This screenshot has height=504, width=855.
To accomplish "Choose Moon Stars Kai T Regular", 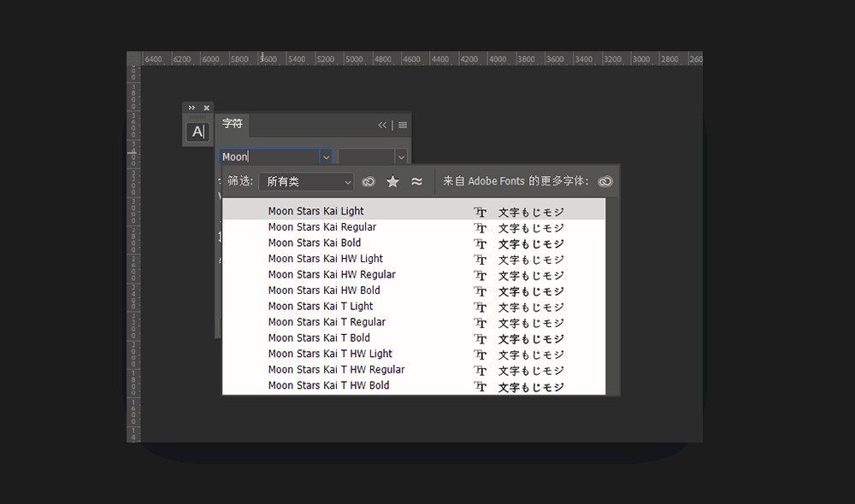I will [x=414, y=322].
